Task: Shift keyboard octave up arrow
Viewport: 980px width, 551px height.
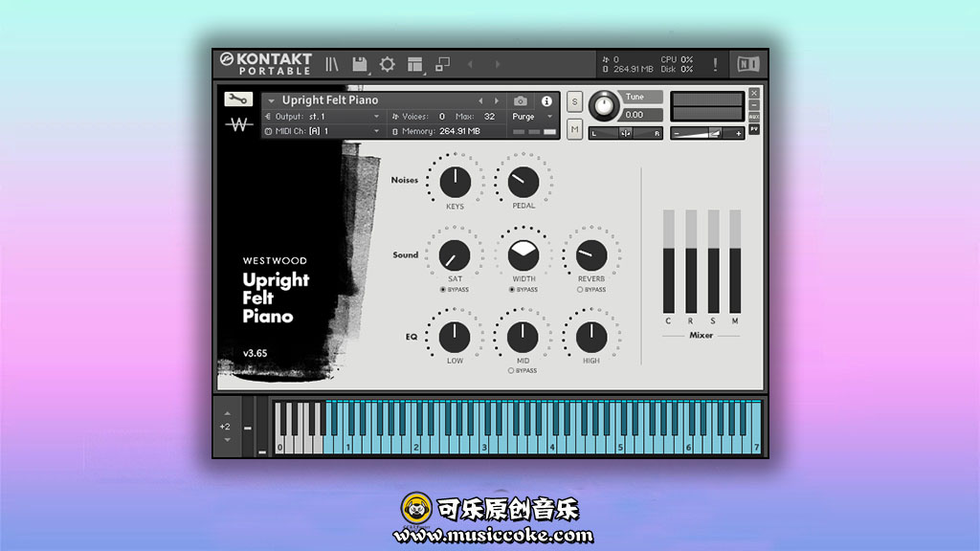Action: point(228,413)
